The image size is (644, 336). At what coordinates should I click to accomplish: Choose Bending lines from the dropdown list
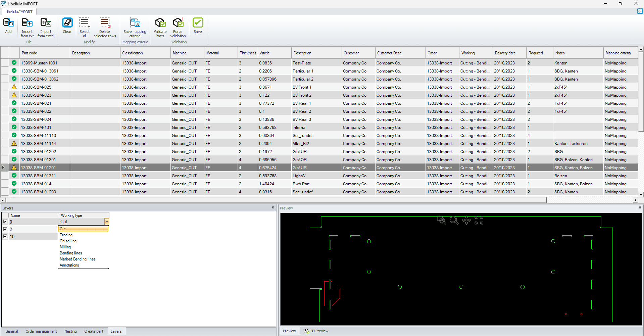tap(71, 253)
